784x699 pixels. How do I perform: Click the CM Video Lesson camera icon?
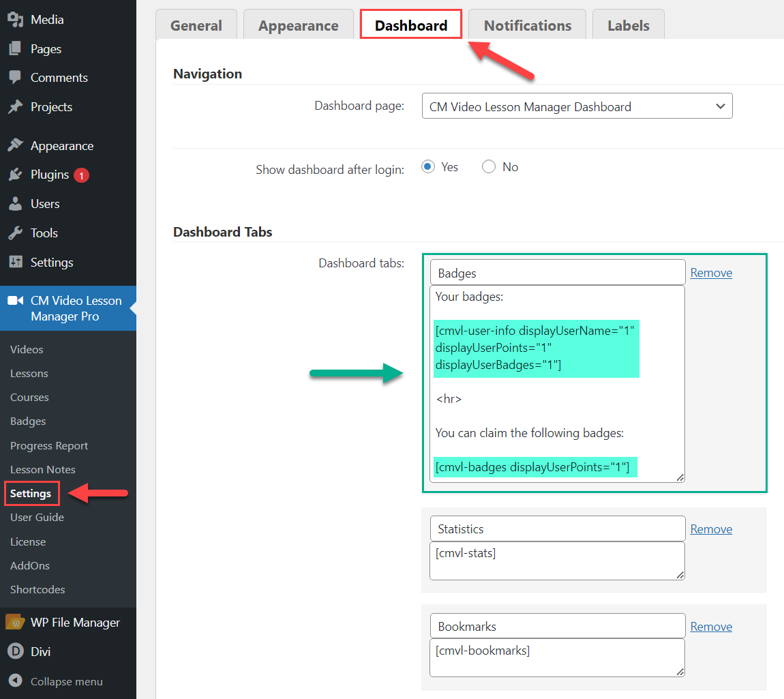16,301
